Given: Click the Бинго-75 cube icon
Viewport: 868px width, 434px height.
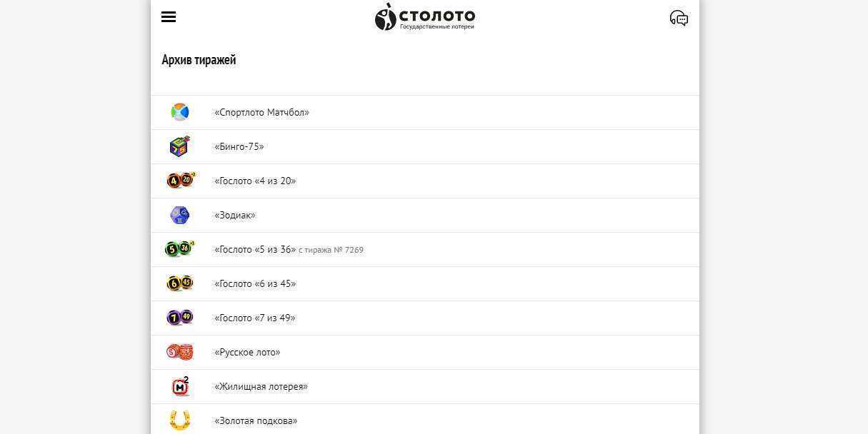Looking at the screenshot, I should (180, 146).
